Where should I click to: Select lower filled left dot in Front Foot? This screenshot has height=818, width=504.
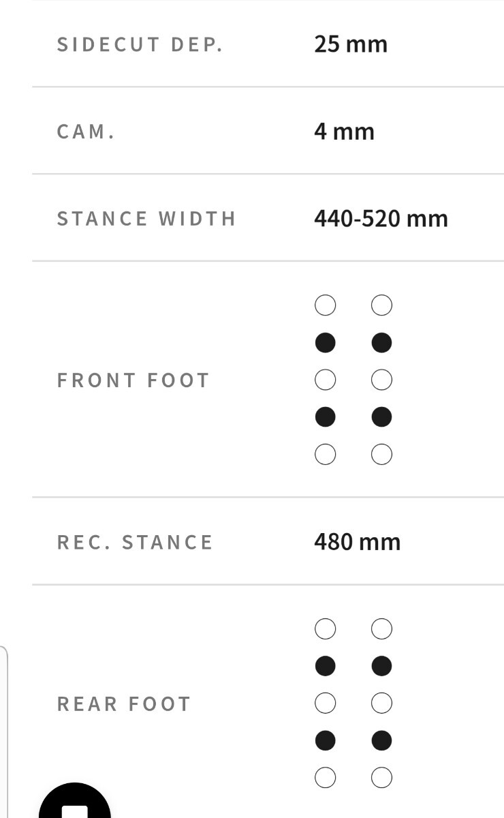point(325,416)
